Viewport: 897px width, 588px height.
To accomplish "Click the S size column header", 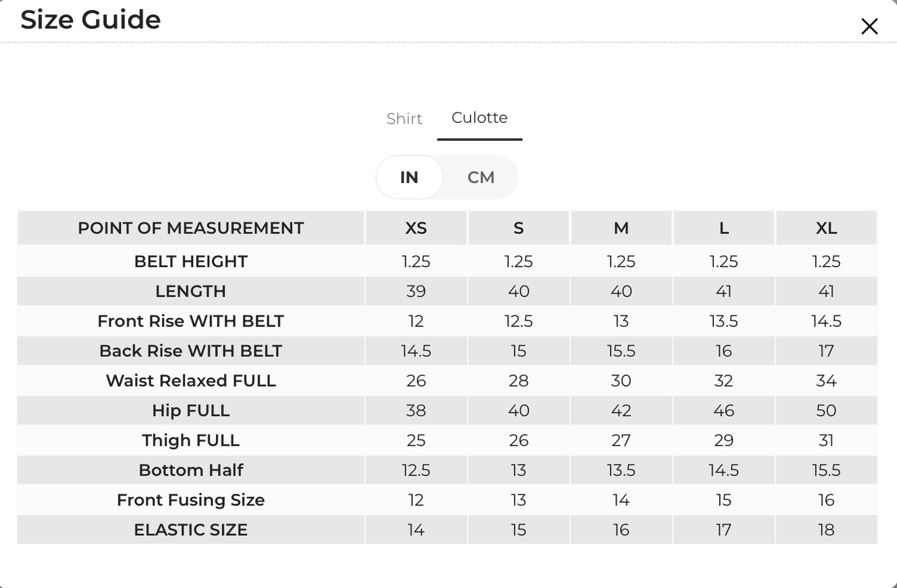I will click(x=518, y=228).
